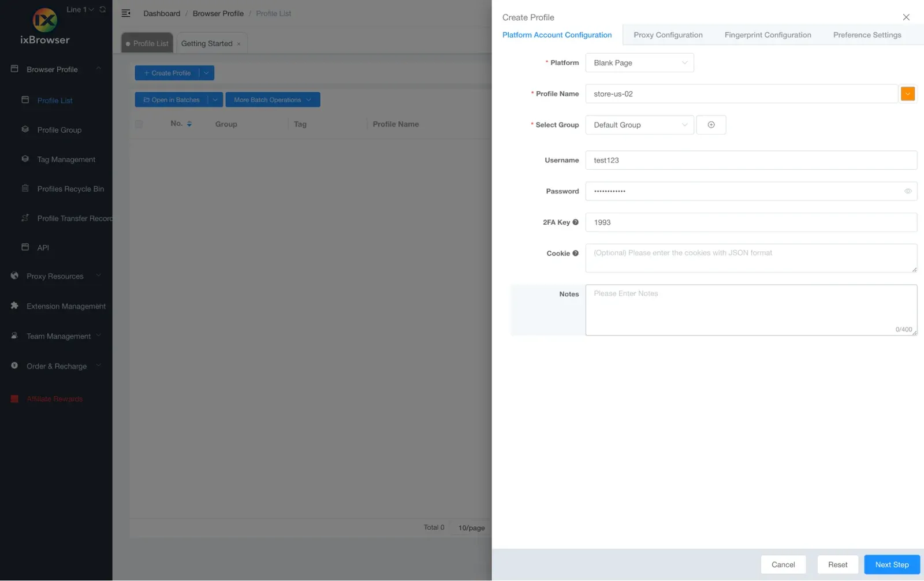Click the Order & Recharge coin icon

[14, 366]
